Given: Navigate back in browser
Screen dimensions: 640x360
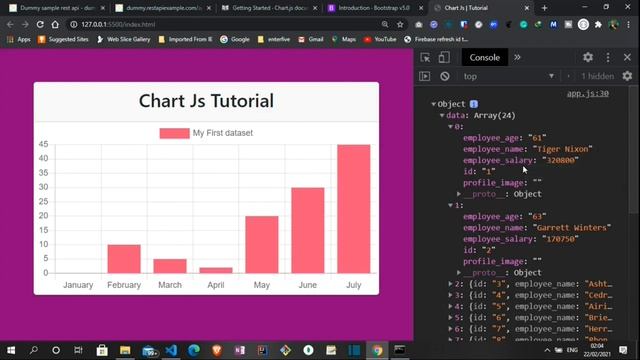Looking at the screenshot, I should click(x=10, y=24).
